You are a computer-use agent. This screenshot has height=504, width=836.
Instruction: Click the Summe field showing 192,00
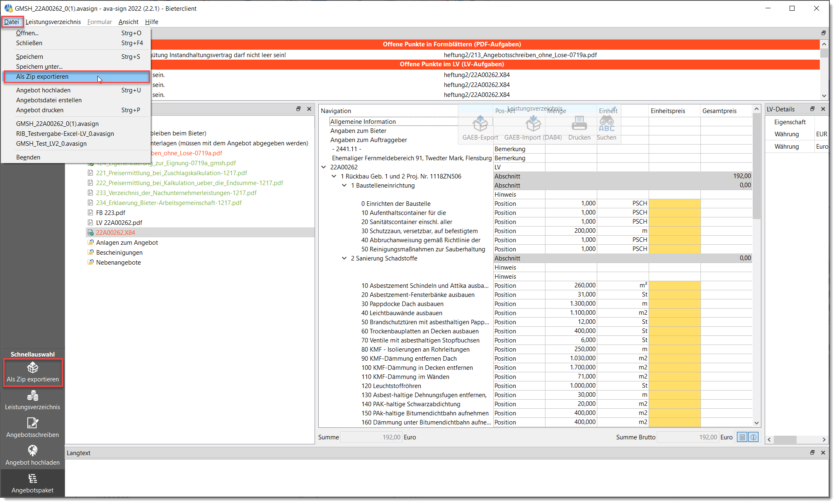[x=371, y=437]
